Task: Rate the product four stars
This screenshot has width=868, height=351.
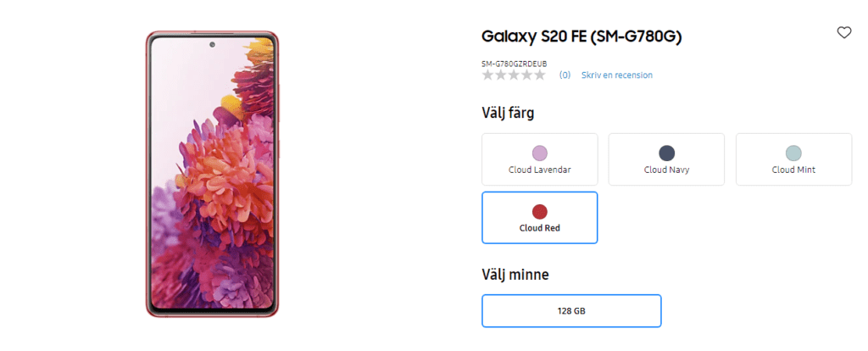Action: tap(526, 75)
